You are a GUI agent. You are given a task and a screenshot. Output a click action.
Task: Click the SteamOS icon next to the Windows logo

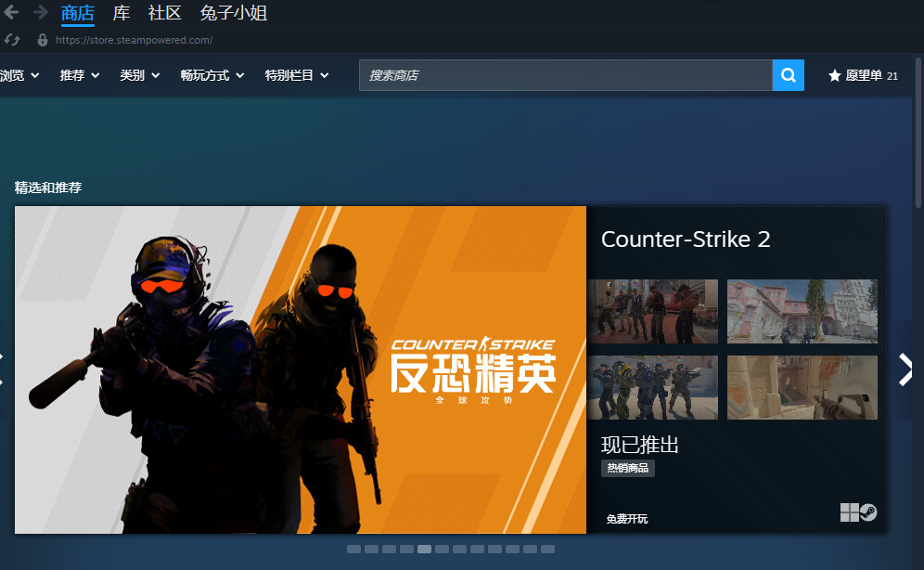(868, 512)
